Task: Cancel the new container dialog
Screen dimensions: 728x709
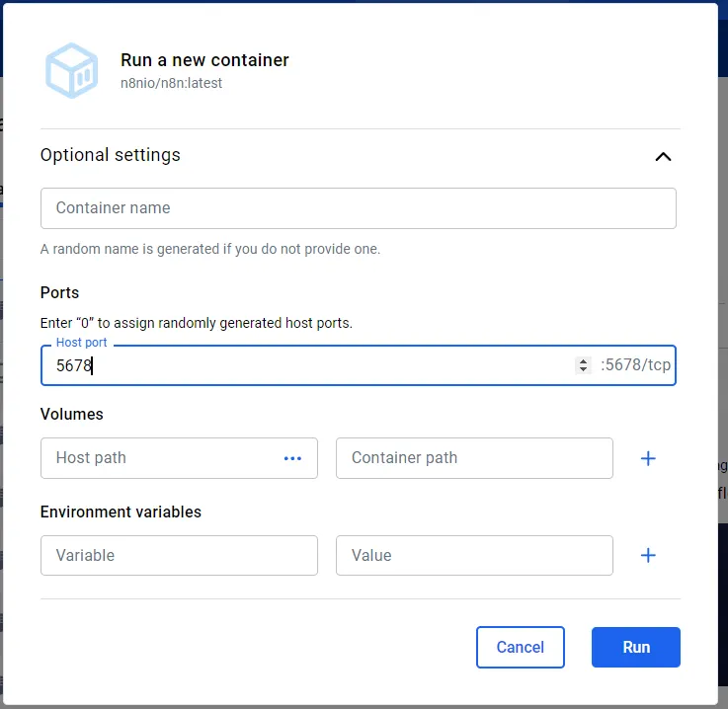Action: click(x=520, y=648)
